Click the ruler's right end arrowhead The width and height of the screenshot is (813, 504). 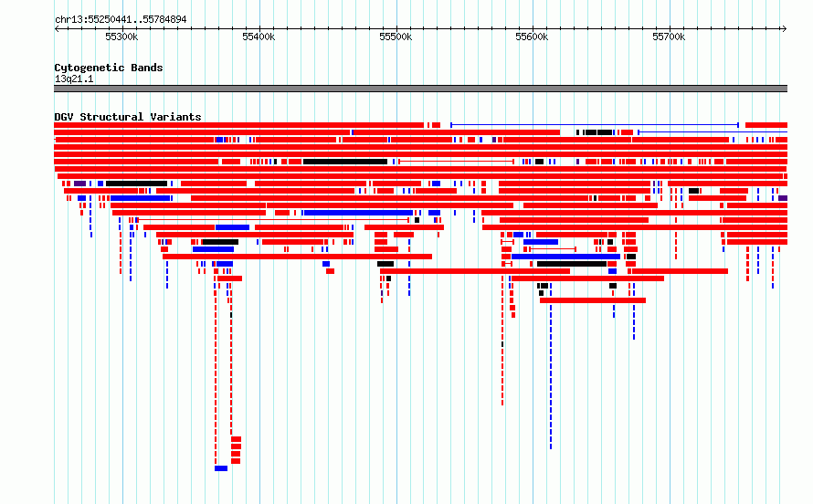tap(785, 28)
